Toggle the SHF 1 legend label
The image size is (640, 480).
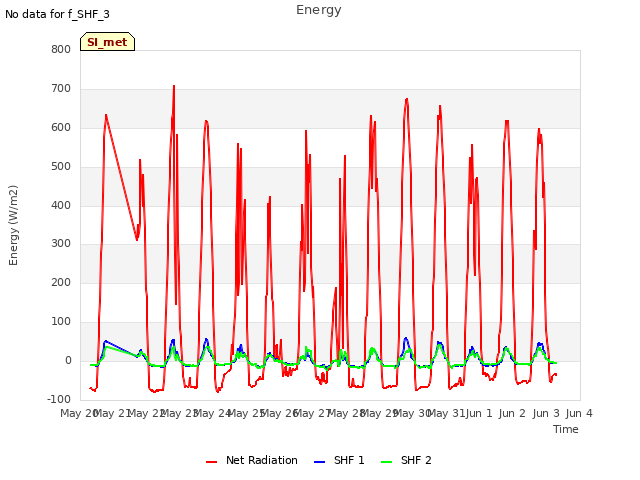click(x=349, y=460)
